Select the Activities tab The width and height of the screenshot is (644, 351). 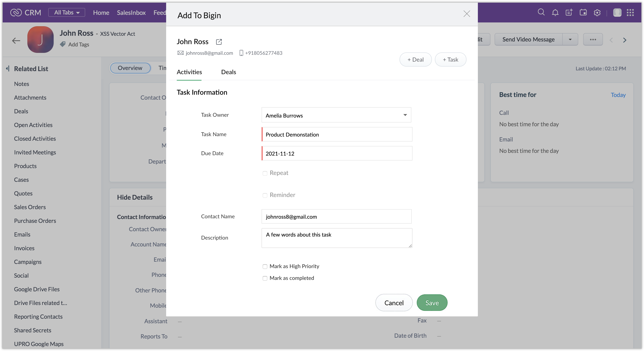189,72
